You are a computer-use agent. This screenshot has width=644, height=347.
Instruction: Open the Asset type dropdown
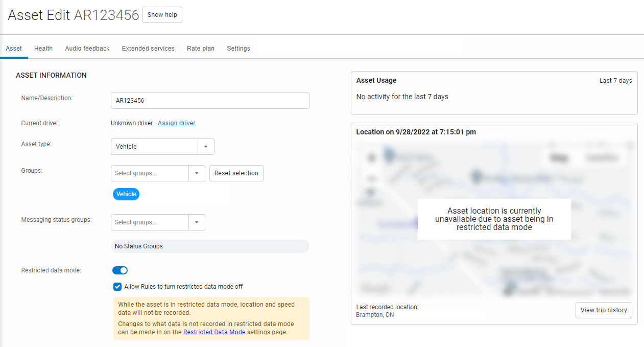click(x=206, y=146)
